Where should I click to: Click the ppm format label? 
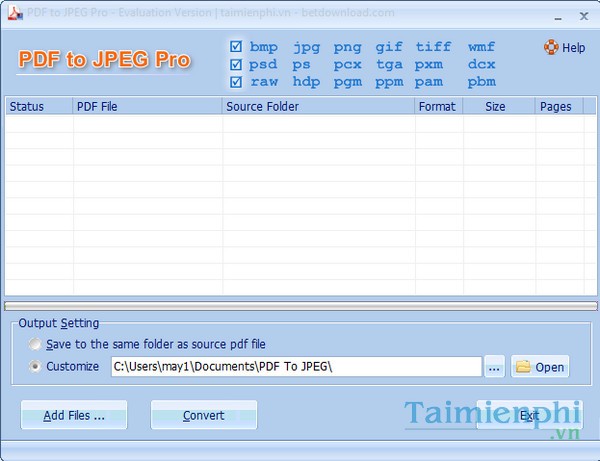click(389, 82)
